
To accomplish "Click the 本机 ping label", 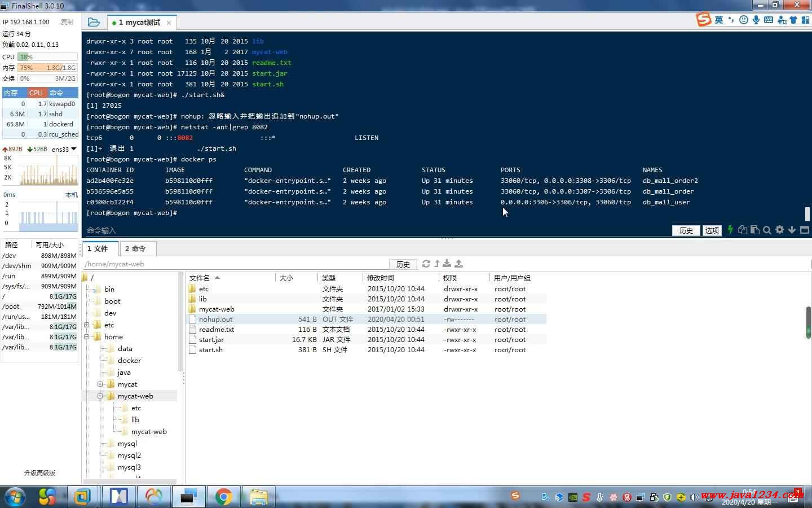I will pyautogui.click(x=71, y=195).
